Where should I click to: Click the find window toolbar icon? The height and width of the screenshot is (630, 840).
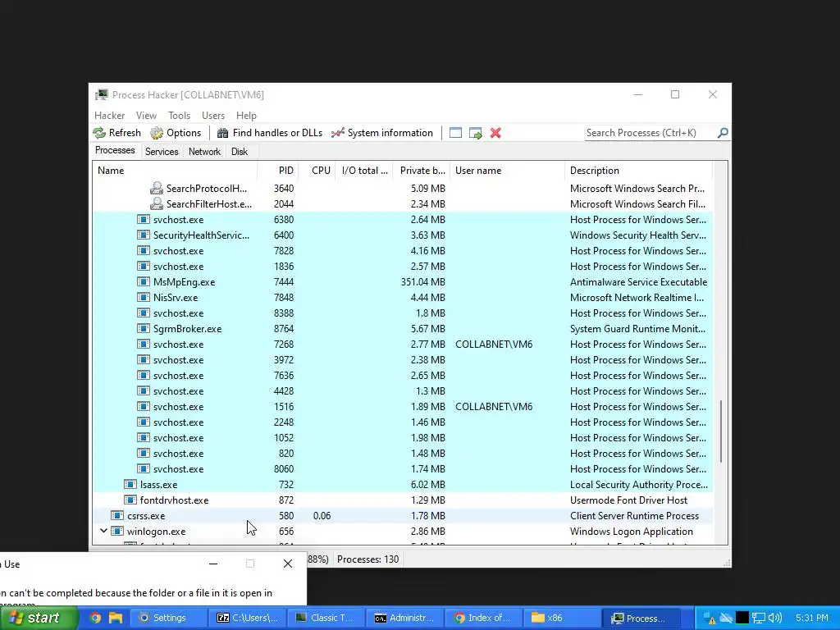click(x=455, y=133)
